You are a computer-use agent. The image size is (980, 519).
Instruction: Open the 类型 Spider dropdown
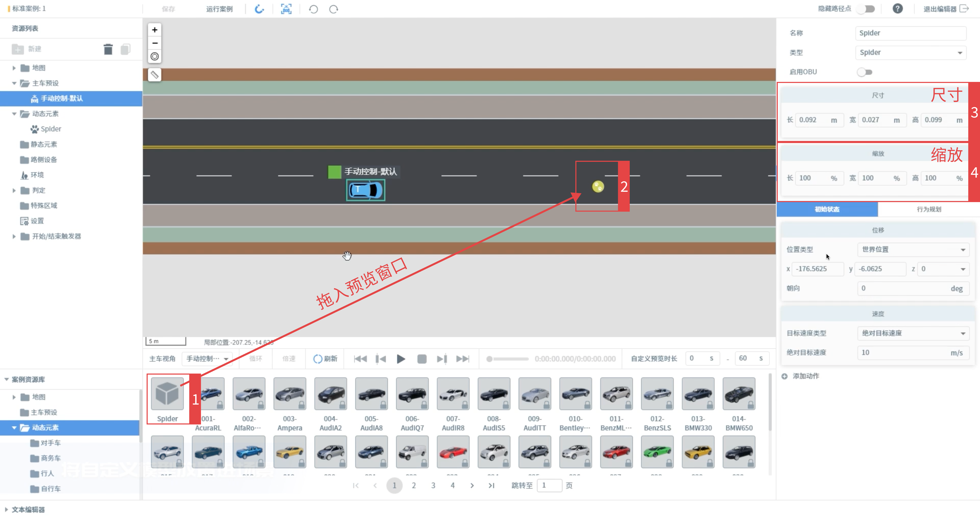coord(911,52)
